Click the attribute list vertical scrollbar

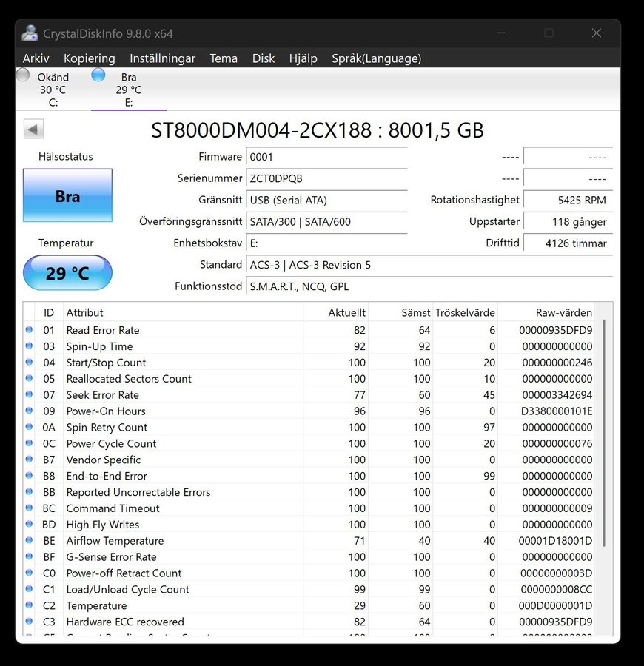click(x=603, y=433)
